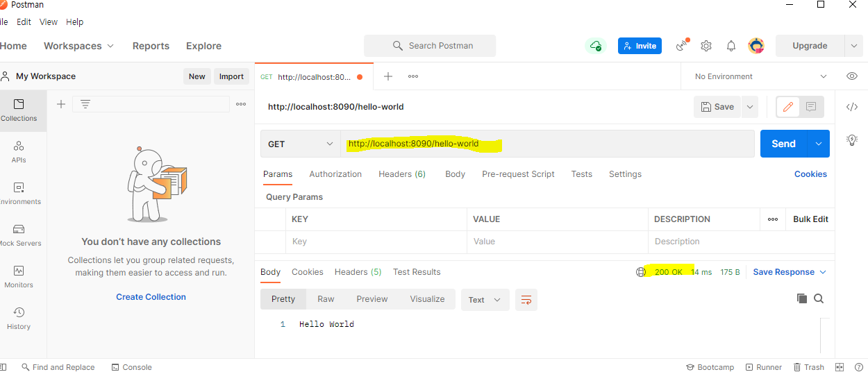Open the code snippet icon

point(852,107)
